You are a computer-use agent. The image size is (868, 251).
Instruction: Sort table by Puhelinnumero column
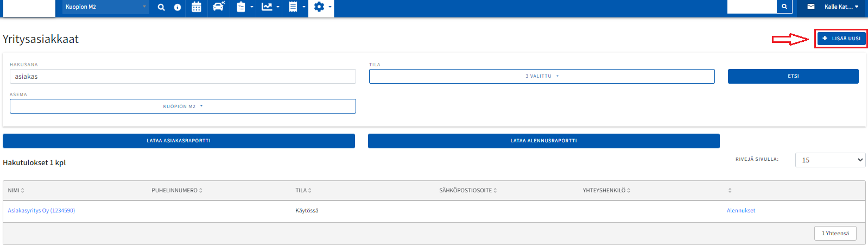pos(177,191)
